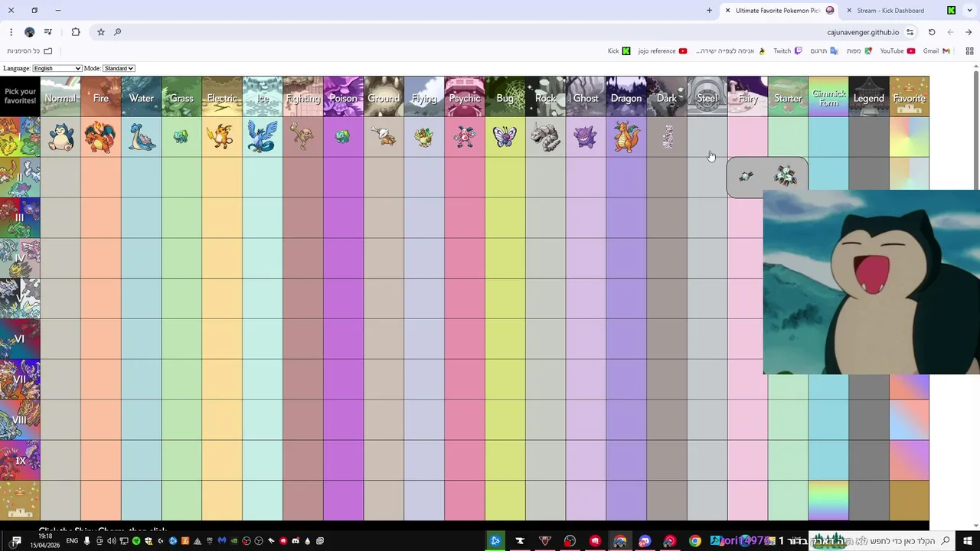Click the gold Favorite cell in bottom row
Image resolution: width=980 pixels, height=551 pixels.
click(910, 501)
